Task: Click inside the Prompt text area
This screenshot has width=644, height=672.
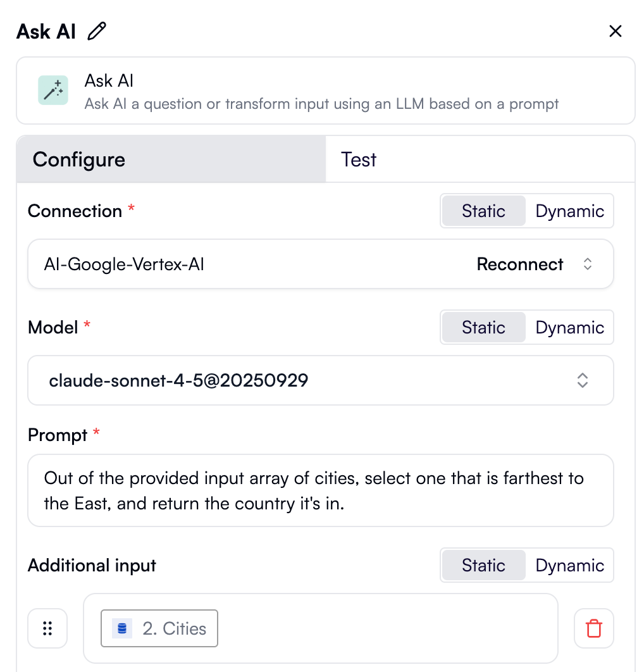Action: pyautogui.click(x=320, y=490)
